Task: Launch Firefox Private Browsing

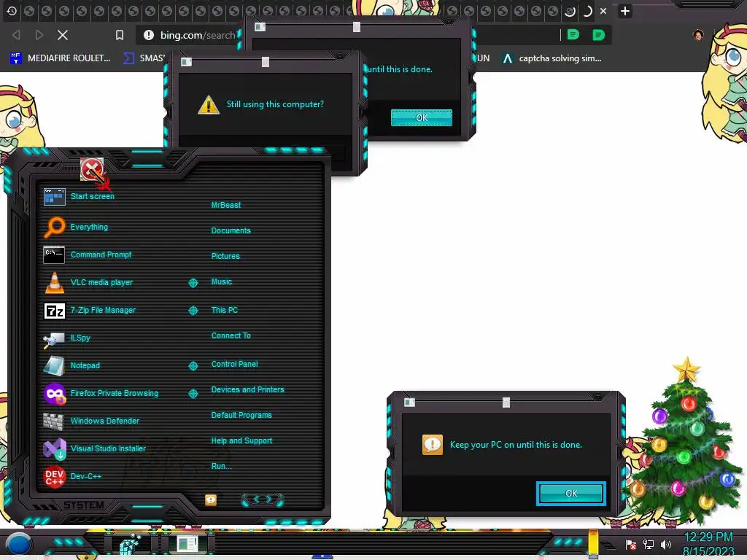Action: 101,393
